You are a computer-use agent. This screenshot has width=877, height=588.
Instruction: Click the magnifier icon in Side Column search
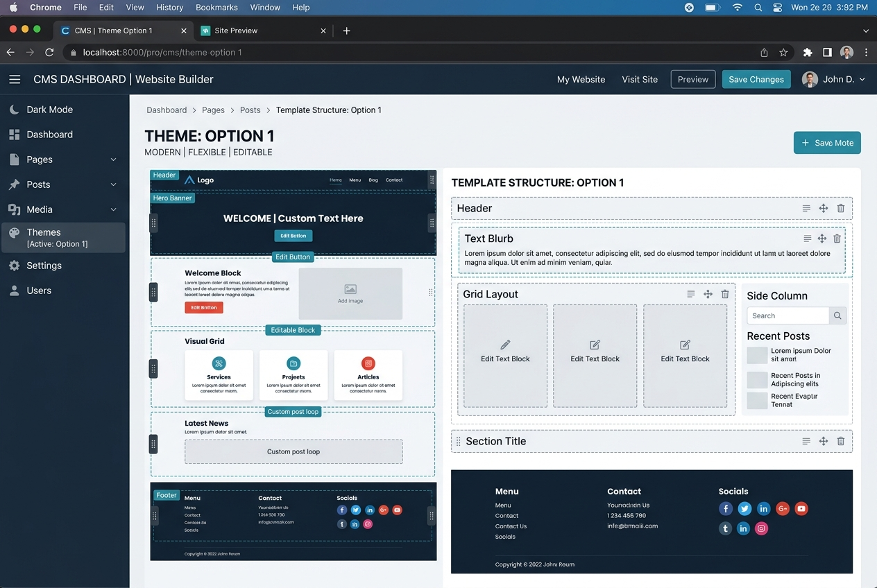pyautogui.click(x=837, y=315)
